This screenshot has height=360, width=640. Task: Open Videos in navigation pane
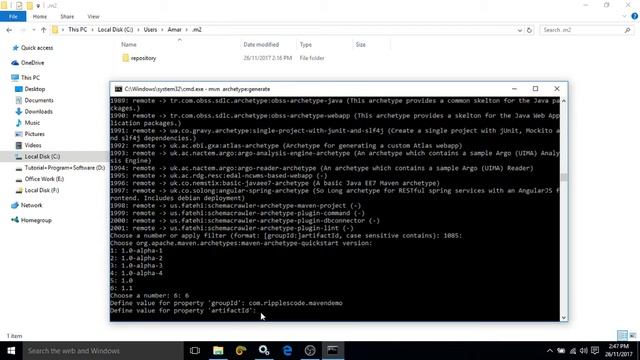point(33,145)
